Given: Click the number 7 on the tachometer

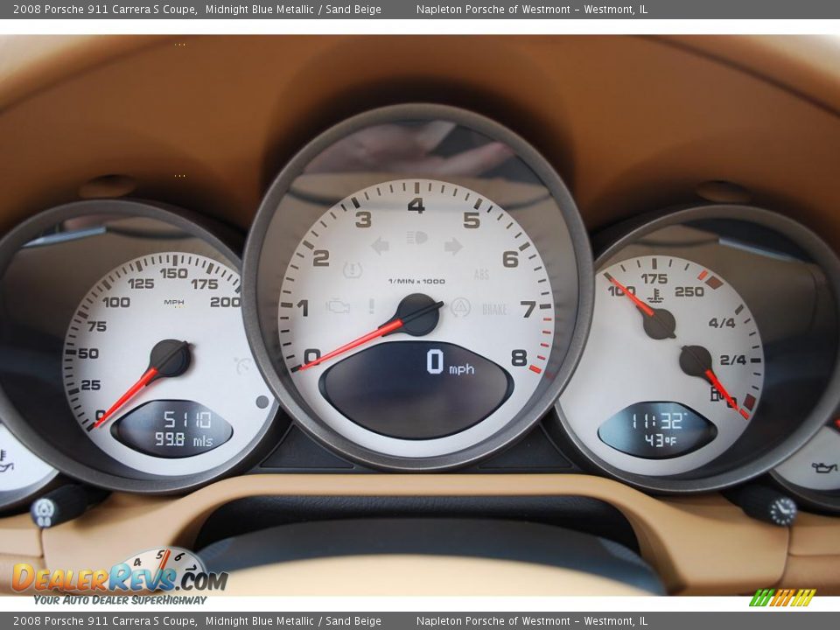Looking at the screenshot, I should coord(528,309).
